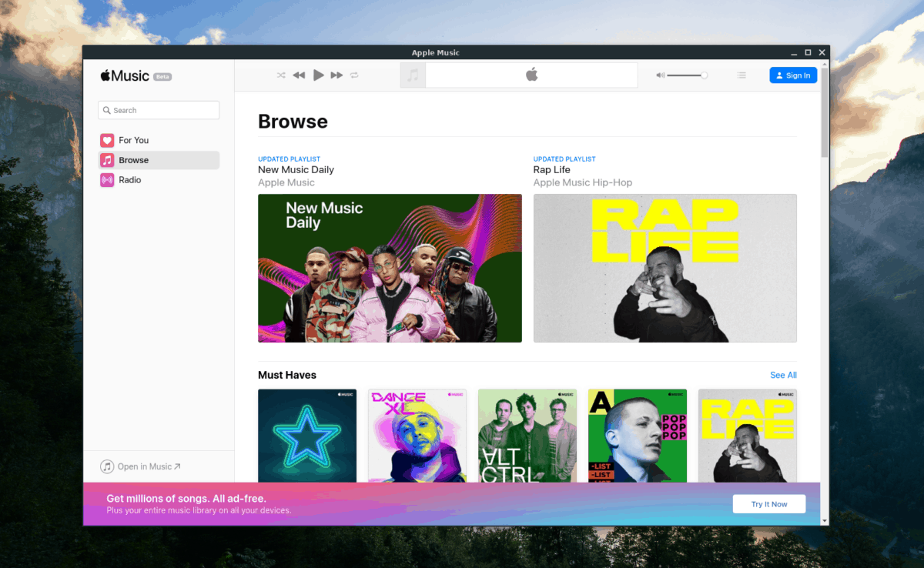
Task: Open the Up Next queue list icon
Action: click(742, 75)
